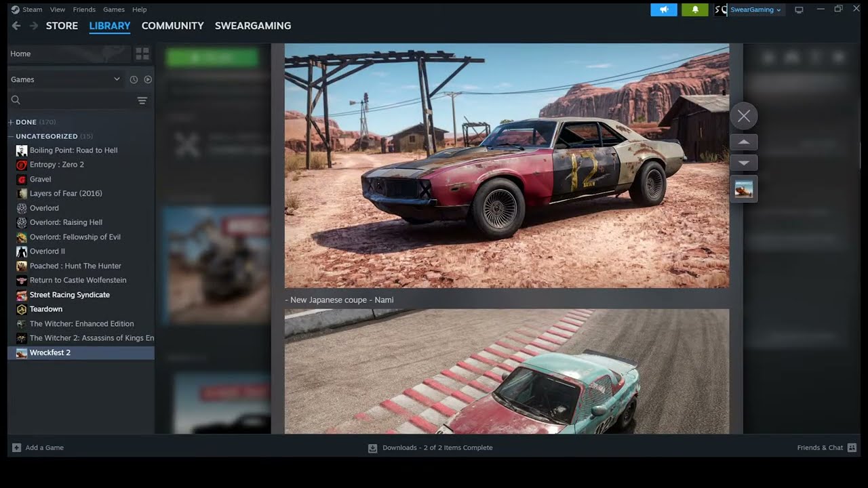The height and width of the screenshot is (488, 868).
Task: Click Add a Game
Action: click(x=38, y=447)
